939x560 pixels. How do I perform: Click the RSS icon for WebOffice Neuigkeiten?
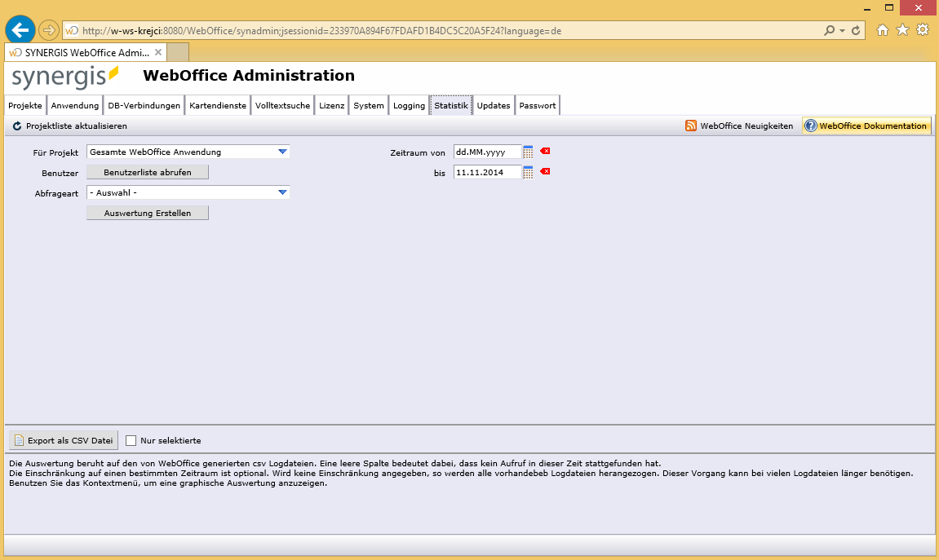tap(690, 126)
